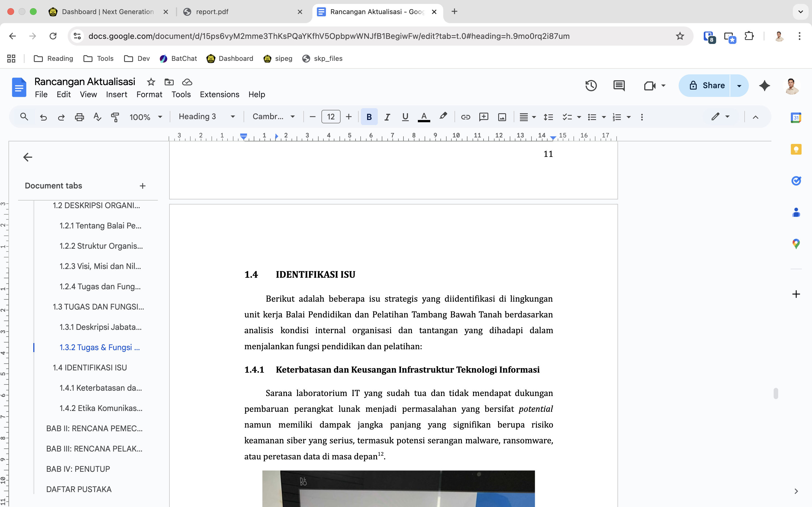Viewport: 812px width, 507px height.
Task: Click the insert image icon
Action: [x=502, y=117]
